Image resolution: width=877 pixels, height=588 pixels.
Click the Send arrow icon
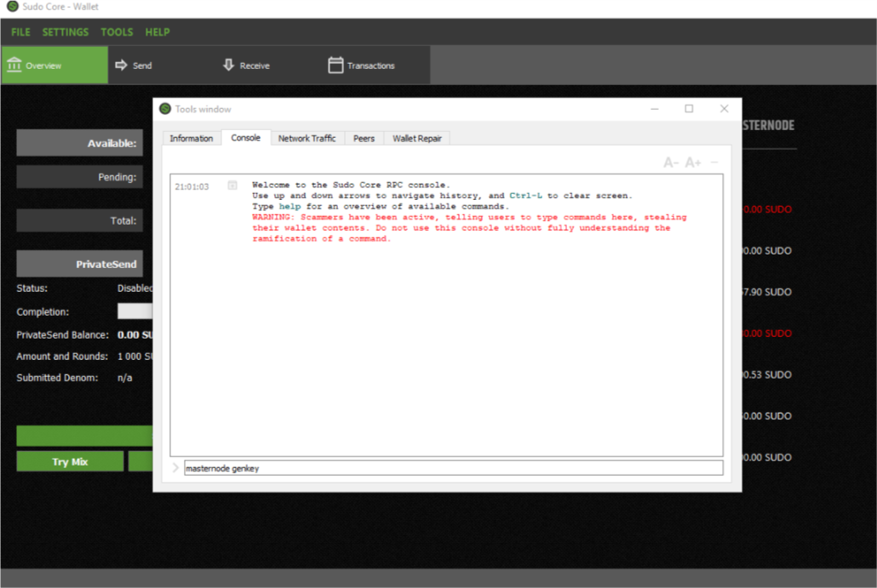(x=121, y=66)
